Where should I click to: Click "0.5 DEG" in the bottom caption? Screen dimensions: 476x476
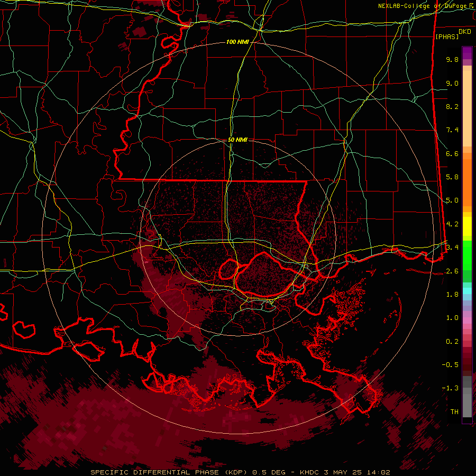(x=269, y=472)
